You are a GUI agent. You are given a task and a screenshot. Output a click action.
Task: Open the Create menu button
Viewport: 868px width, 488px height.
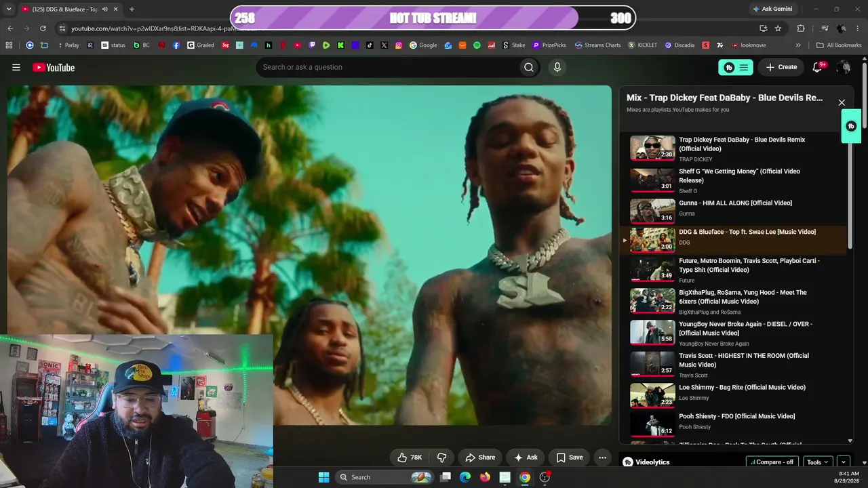point(781,67)
